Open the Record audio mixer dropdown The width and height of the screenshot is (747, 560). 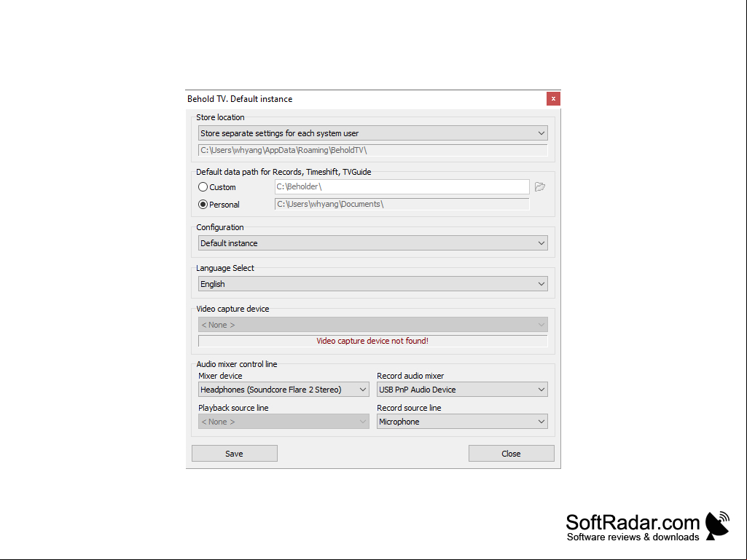point(462,390)
